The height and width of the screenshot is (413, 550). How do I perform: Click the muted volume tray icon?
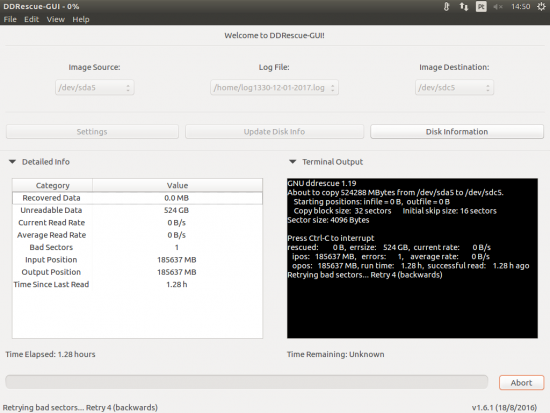point(498,7)
